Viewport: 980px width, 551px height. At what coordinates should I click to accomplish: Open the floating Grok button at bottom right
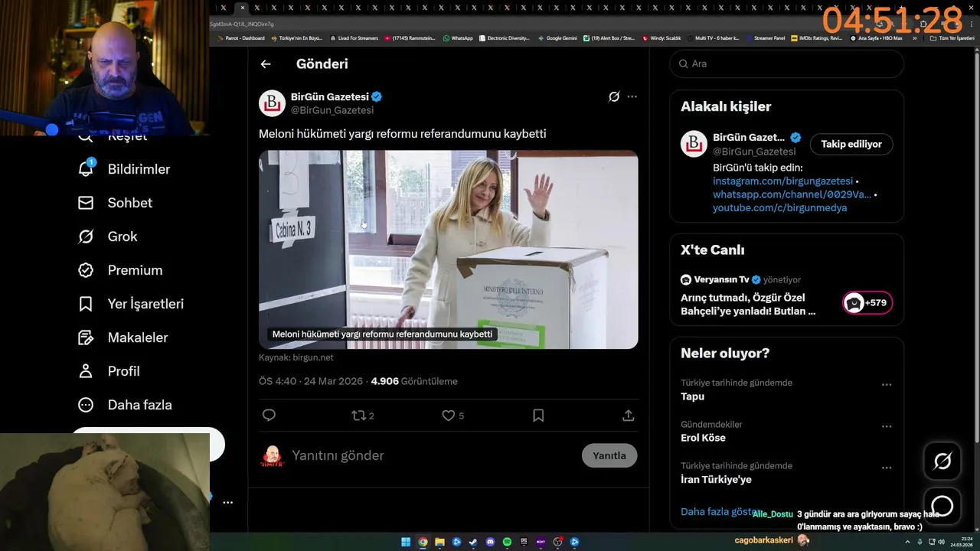pyautogui.click(x=942, y=461)
